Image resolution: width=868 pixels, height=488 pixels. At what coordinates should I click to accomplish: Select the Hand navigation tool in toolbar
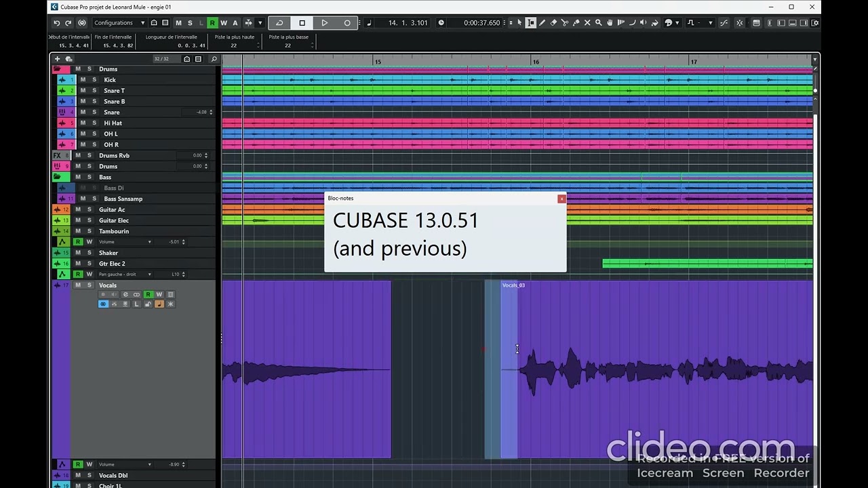[610, 22]
